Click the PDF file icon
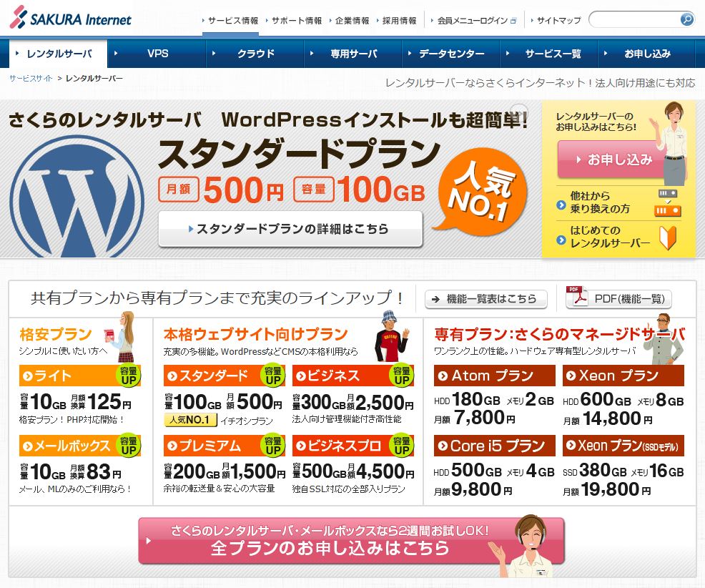This screenshot has height=588, width=705. click(x=577, y=296)
